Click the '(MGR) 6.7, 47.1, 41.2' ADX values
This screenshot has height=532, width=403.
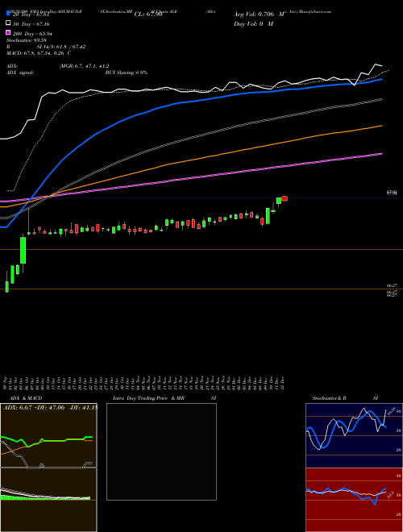point(84,66)
